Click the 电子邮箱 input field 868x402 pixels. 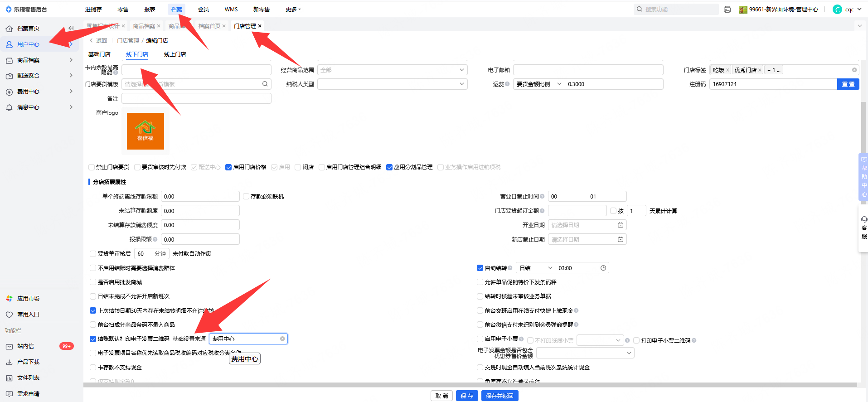click(588, 70)
